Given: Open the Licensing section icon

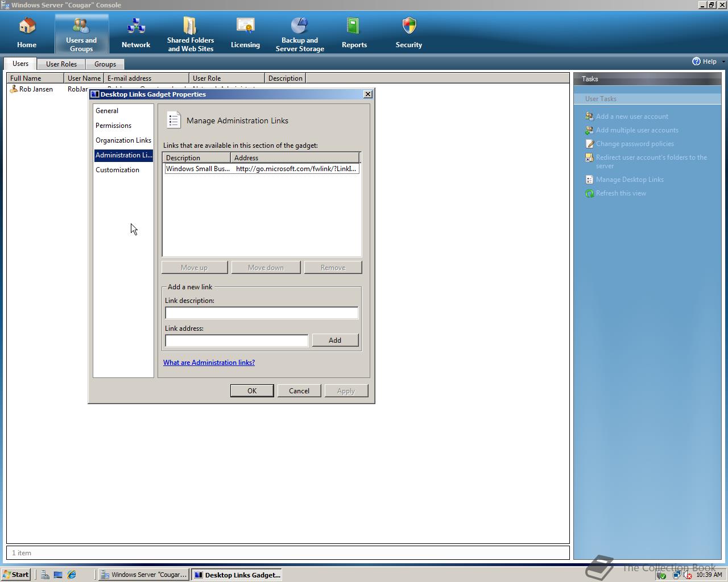Looking at the screenshot, I should [245, 26].
